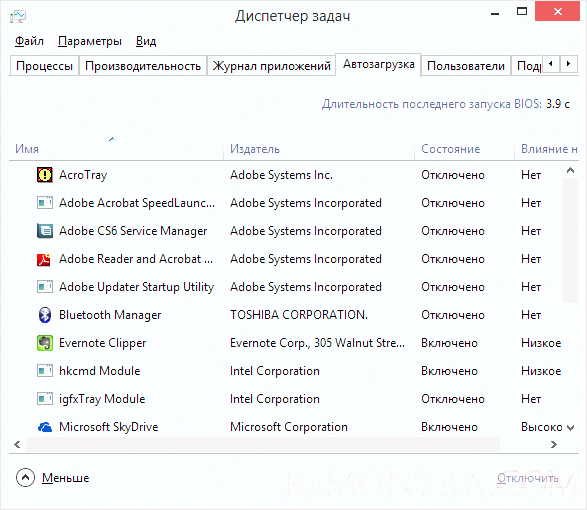Click Включено status of Microsoft SkyDrive

click(x=449, y=427)
